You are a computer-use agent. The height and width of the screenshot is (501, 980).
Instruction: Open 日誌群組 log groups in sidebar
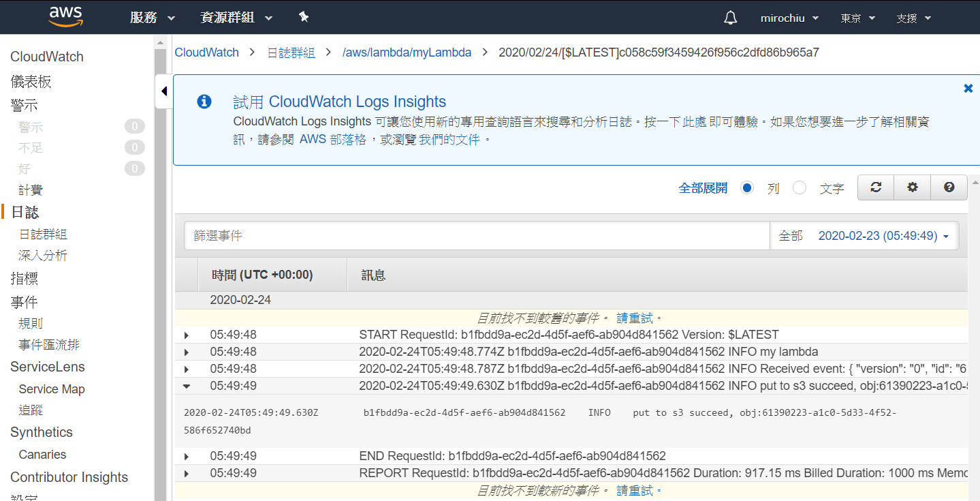[x=43, y=234]
